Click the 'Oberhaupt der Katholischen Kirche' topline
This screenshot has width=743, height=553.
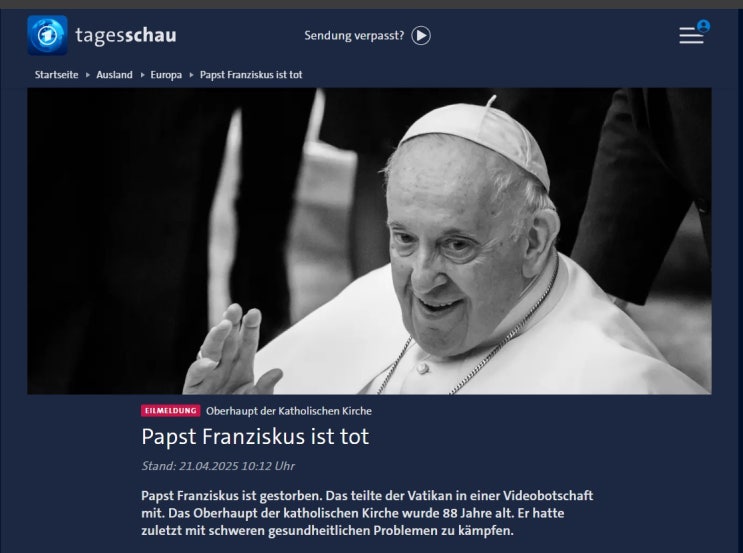(x=289, y=411)
